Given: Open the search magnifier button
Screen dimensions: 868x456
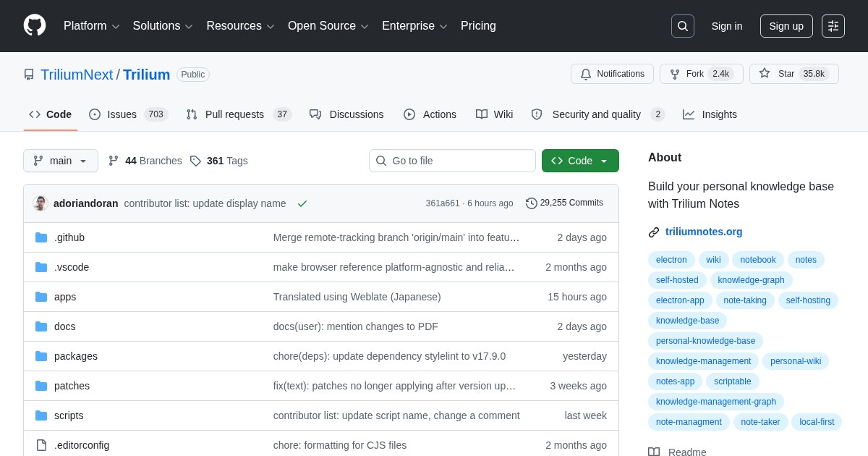Looking at the screenshot, I should point(682,26).
